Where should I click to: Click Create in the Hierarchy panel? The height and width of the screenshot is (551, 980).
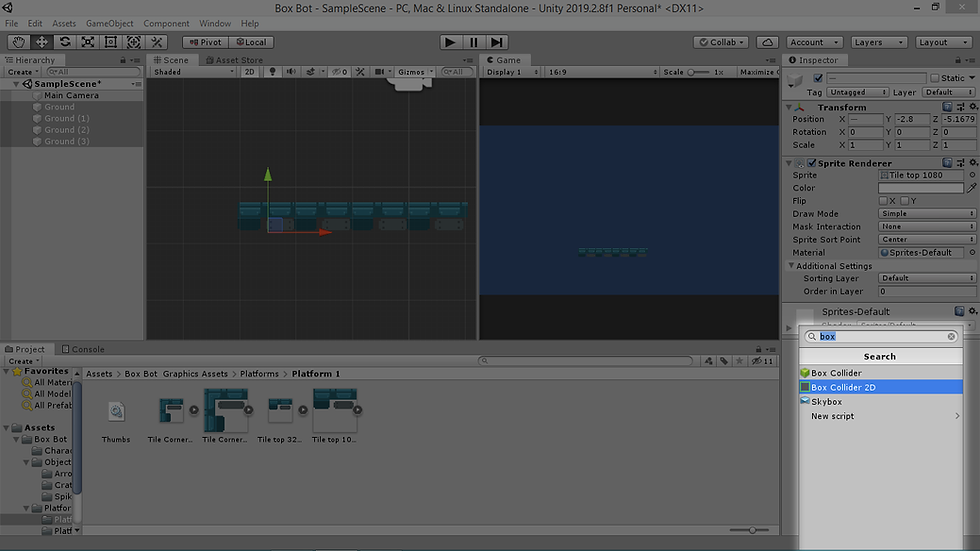(x=23, y=72)
